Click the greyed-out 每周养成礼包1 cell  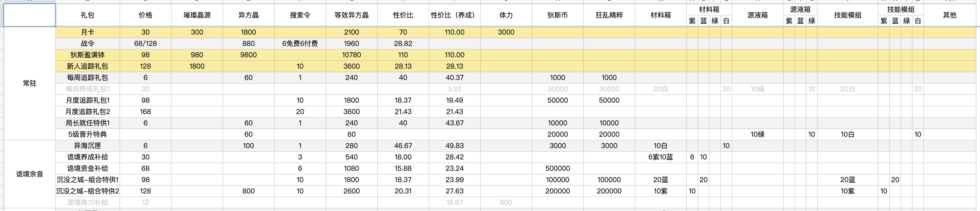pyautogui.click(x=88, y=89)
